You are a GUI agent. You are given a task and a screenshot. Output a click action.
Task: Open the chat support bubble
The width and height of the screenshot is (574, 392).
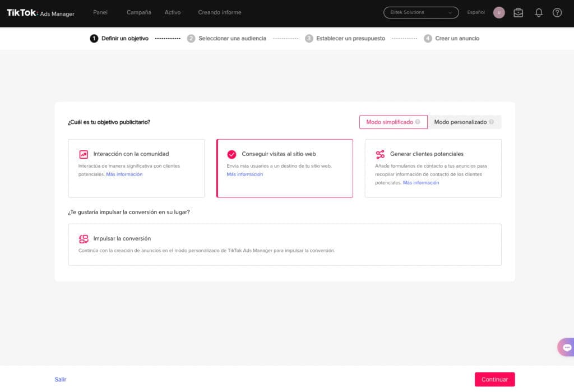coord(566,347)
